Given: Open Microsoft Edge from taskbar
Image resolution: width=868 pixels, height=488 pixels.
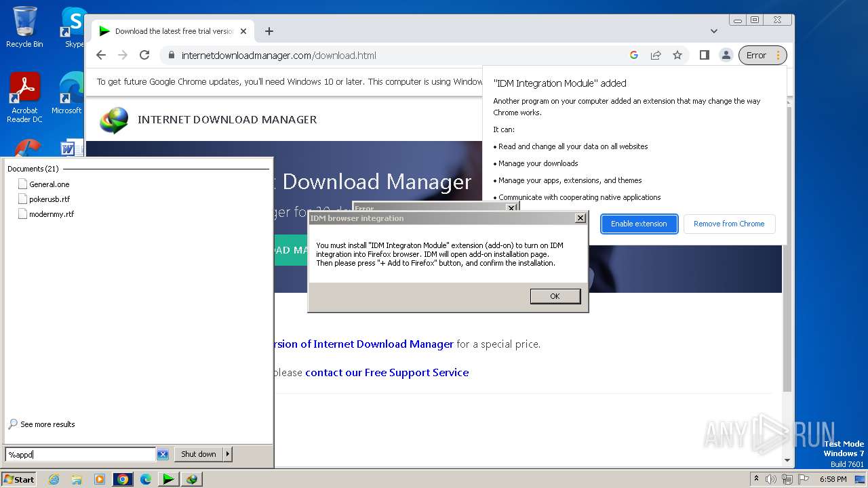Looking at the screenshot, I should 146,479.
